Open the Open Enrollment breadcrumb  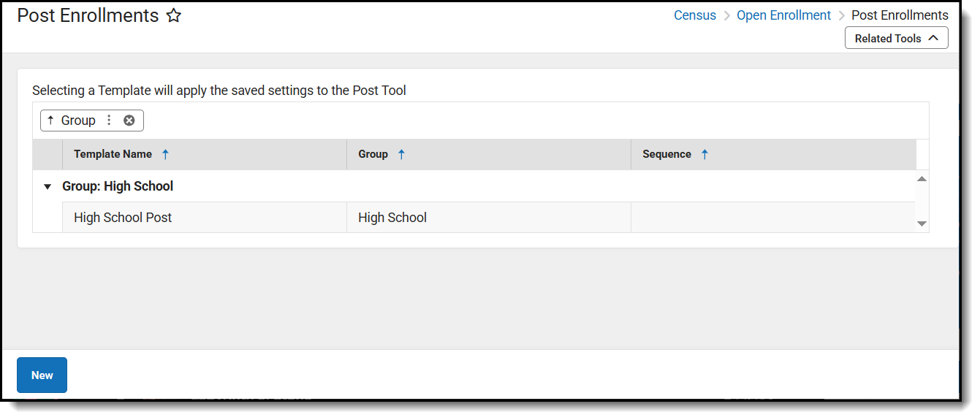[783, 15]
